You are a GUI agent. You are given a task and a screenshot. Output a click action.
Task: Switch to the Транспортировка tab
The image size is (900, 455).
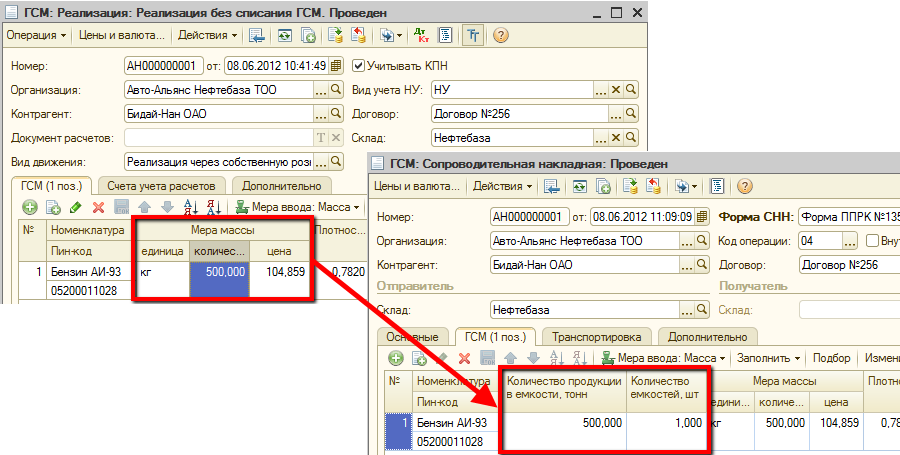(596, 337)
